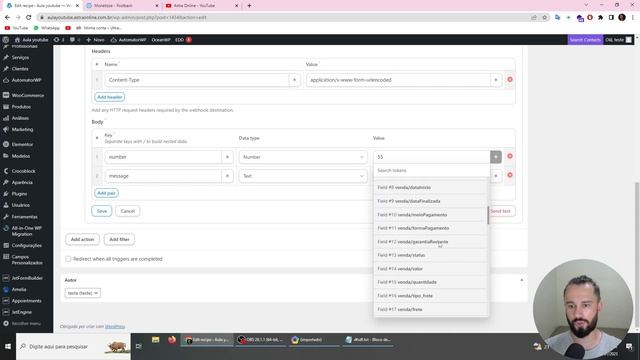Select token Field #13 venda/status
Screen dimensions: 640x360
pyautogui.click(x=431, y=255)
